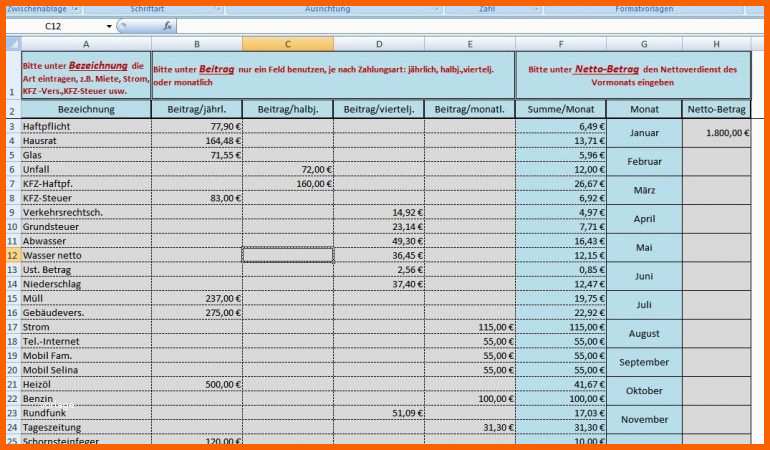Screen dimensions: 770x450
Task: Click the Name Box showing C12
Action: (60, 26)
